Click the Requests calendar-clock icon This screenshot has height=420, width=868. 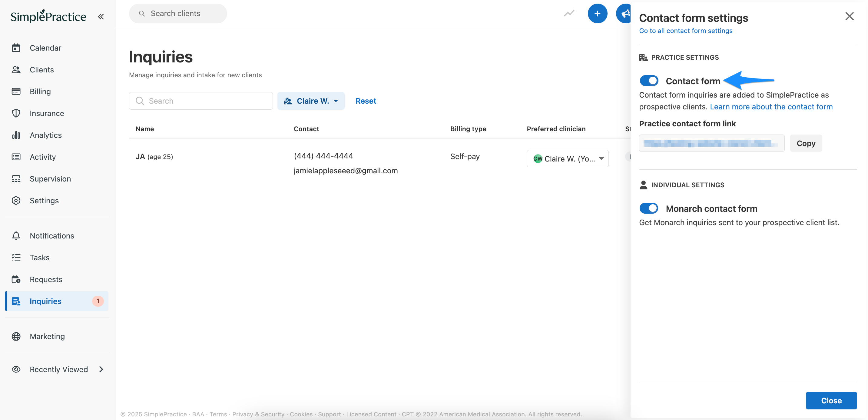point(16,279)
